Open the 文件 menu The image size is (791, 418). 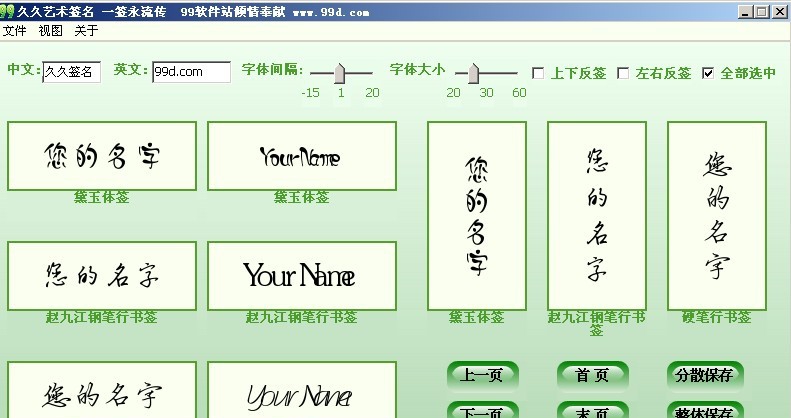(x=14, y=31)
